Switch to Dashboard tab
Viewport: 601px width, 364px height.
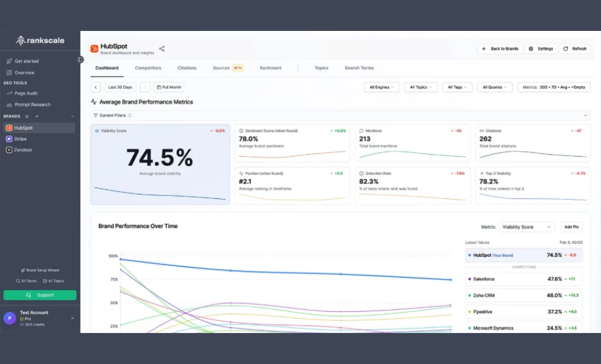point(107,68)
